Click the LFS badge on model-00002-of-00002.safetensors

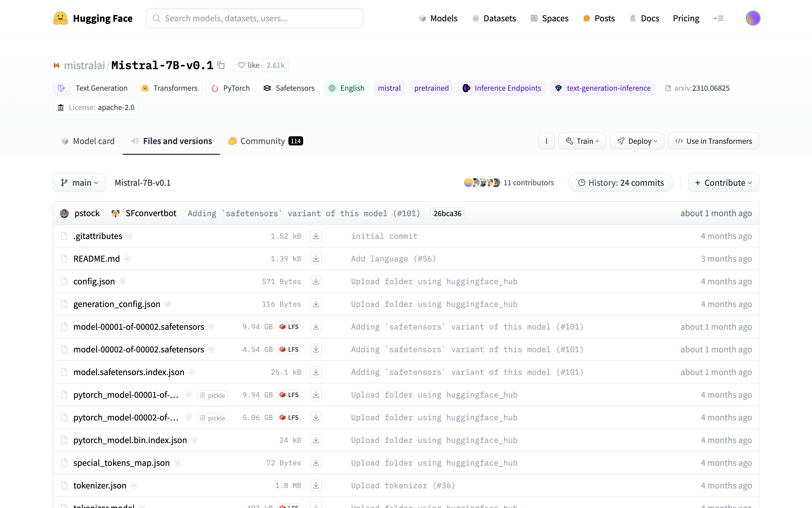tap(289, 349)
